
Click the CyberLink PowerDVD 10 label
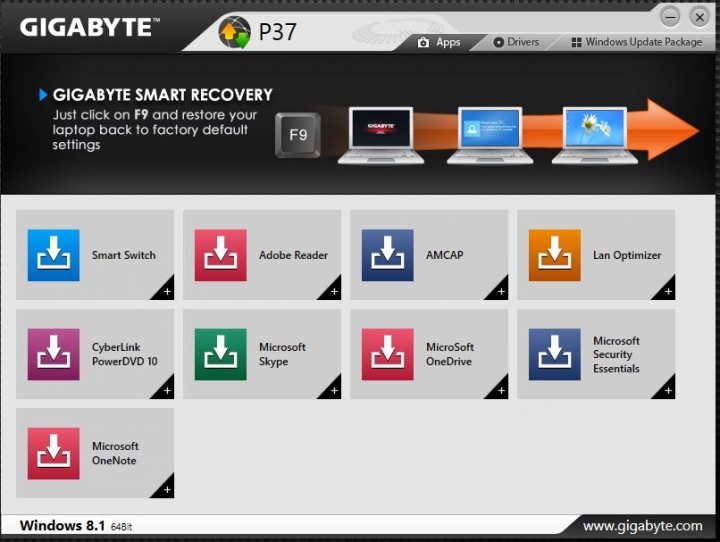(125, 354)
